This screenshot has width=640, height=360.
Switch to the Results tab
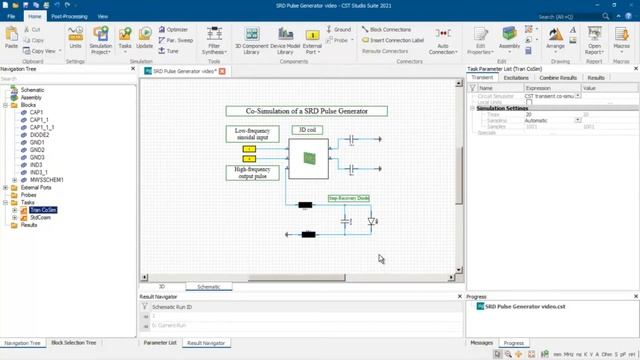pyautogui.click(x=596, y=78)
